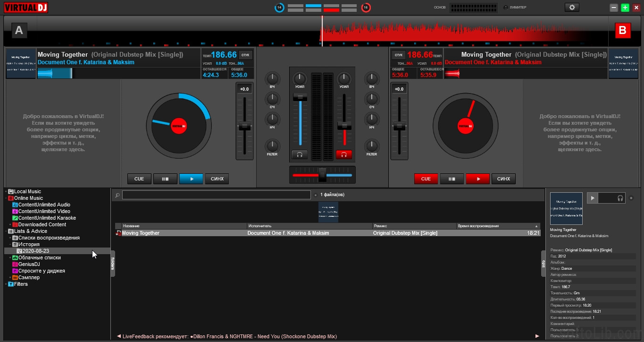Screen dimensions: 644x342
Task: Click the right НЧ low EQ knob
Action: coord(372,119)
